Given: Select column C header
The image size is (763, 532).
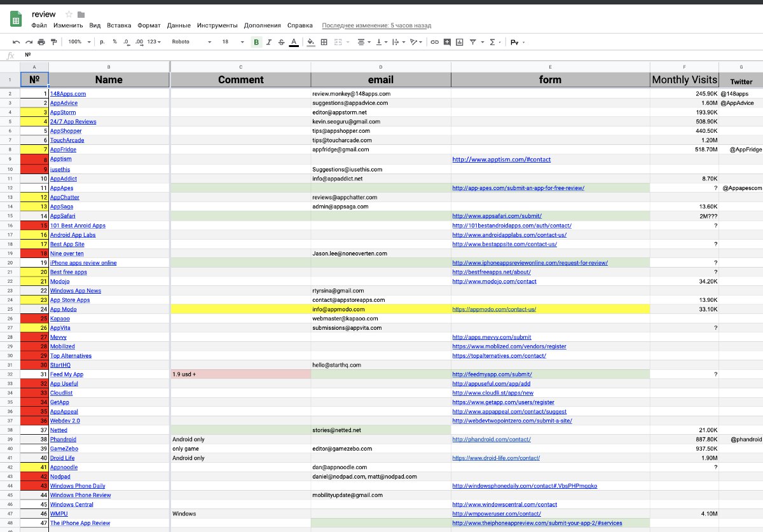Looking at the screenshot, I should click(240, 67).
